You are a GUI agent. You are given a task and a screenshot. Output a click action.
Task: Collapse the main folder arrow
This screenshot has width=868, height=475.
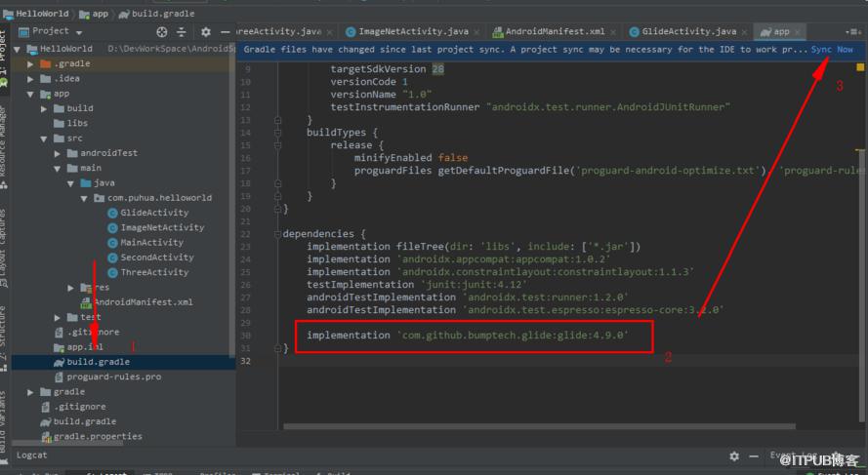coord(57,169)
